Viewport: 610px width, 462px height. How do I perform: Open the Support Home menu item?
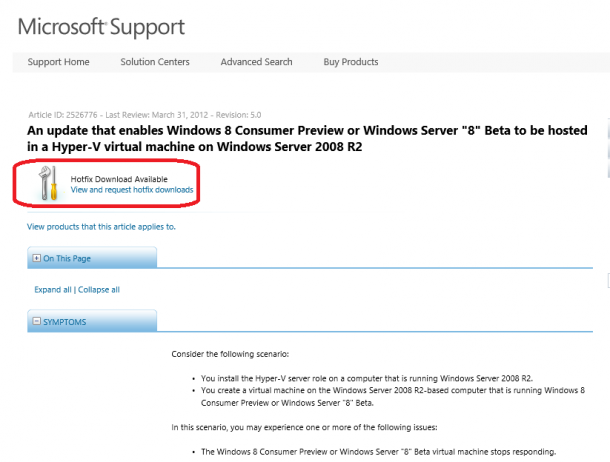(x=58, y=62)
